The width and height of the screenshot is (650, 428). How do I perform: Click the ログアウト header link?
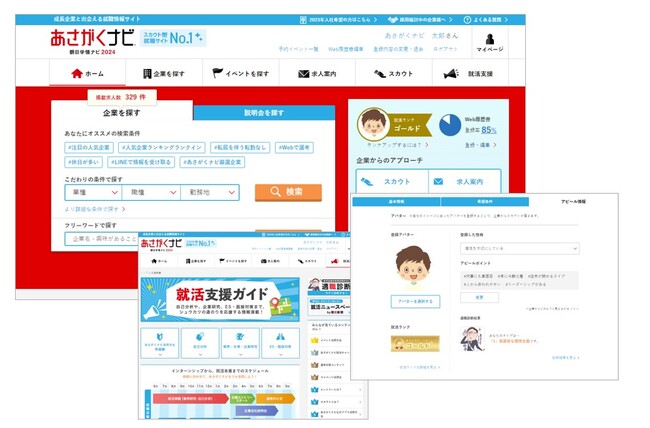click(x=446, y=49)
